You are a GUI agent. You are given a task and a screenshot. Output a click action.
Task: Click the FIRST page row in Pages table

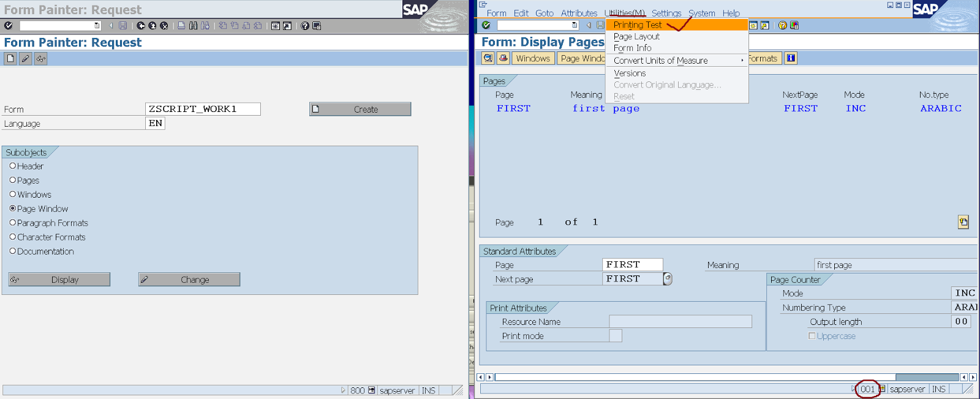click(729, 108)
